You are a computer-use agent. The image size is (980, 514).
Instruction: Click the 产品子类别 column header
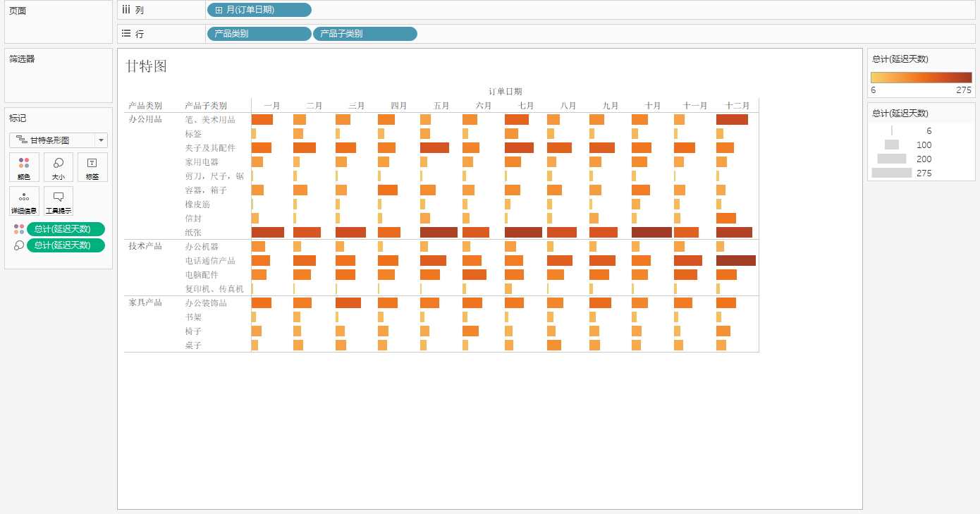[206, 106]
